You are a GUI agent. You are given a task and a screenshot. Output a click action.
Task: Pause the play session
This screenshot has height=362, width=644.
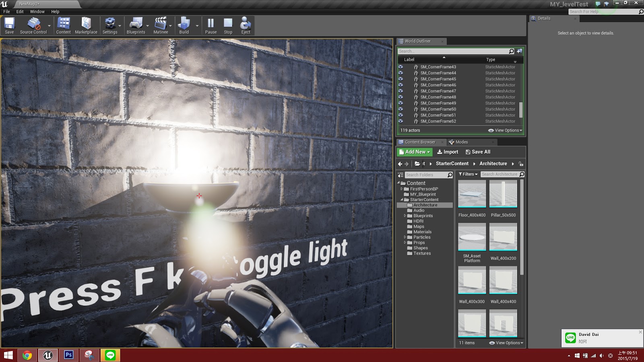211,25
